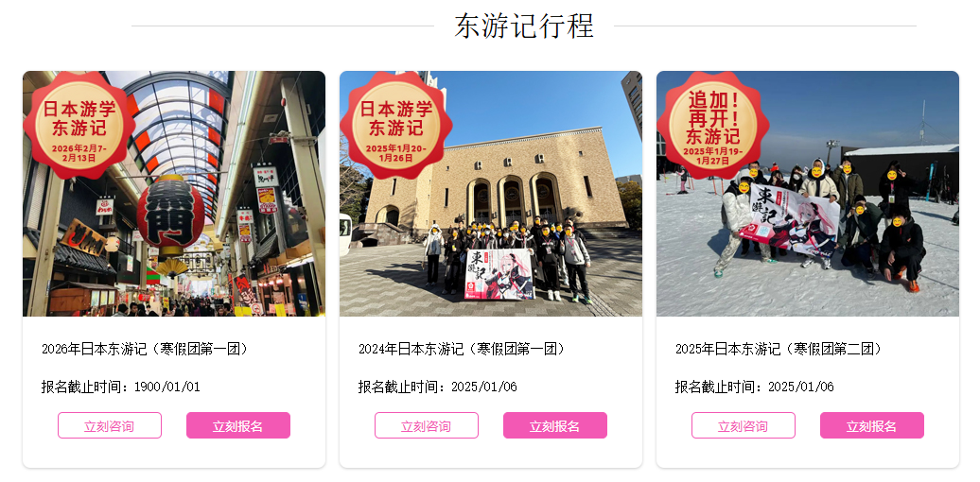
Task: Click 立刻报名 for 寒假团第二团
Action: coord(872,426)
